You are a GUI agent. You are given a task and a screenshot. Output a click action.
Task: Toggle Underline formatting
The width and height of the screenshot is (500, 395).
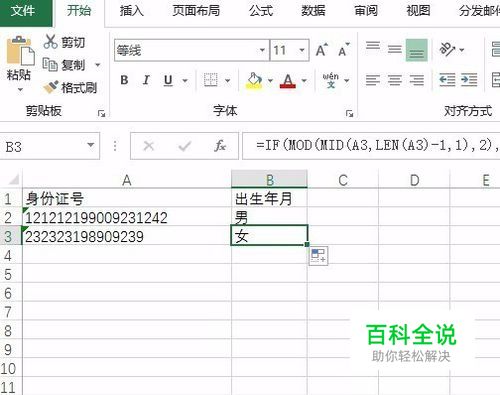point(168,80)
